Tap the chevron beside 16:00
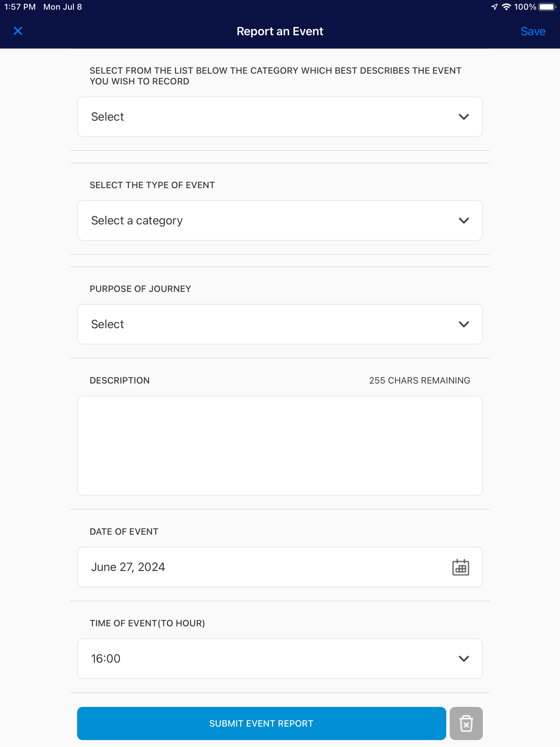Image resolution: width=560 pixels, height=747 pixels. 464,659
